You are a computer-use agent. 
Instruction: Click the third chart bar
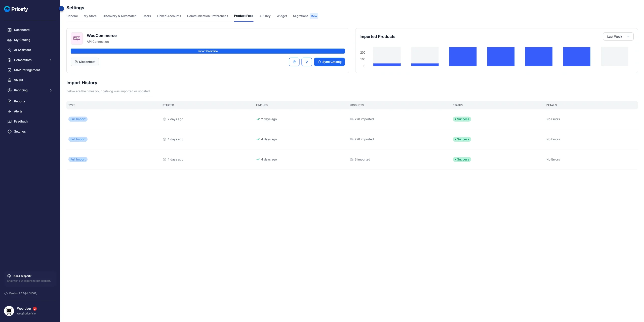(x=463, y=57)
